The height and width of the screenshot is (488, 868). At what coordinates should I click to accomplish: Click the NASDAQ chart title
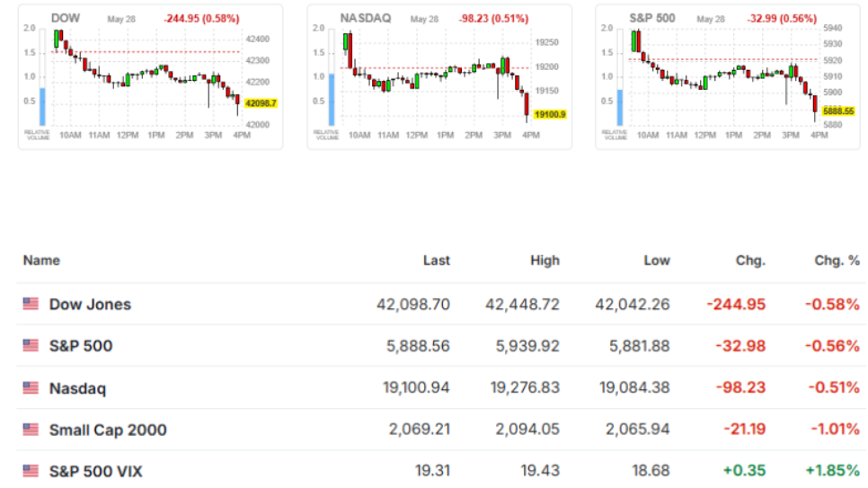(366, 18)
